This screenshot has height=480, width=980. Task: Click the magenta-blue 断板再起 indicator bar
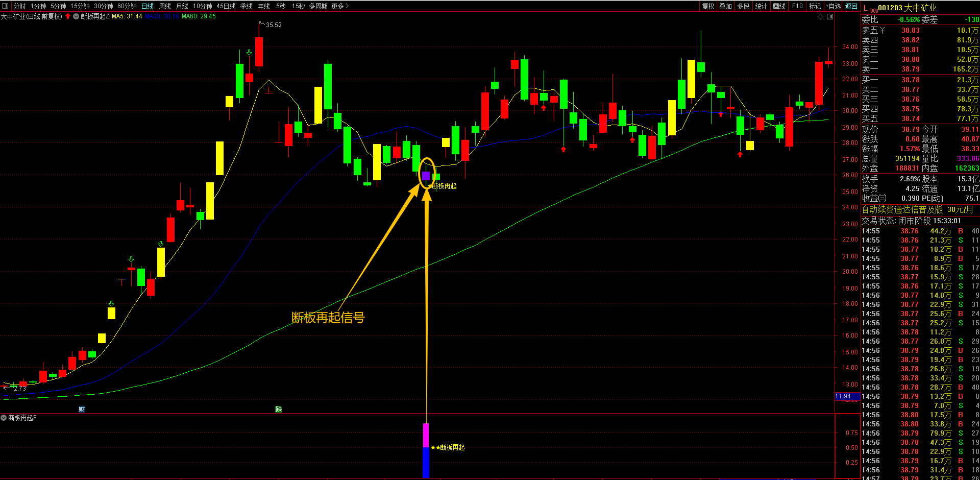pos(426,450)
